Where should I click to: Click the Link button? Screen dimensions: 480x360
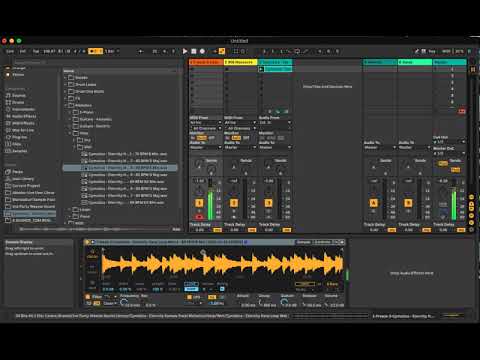[10, 51]
